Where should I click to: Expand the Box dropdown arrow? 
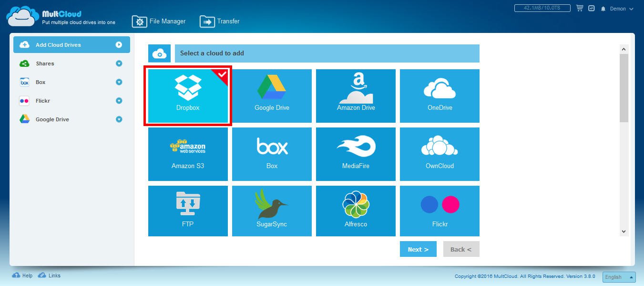click(119, 82)
